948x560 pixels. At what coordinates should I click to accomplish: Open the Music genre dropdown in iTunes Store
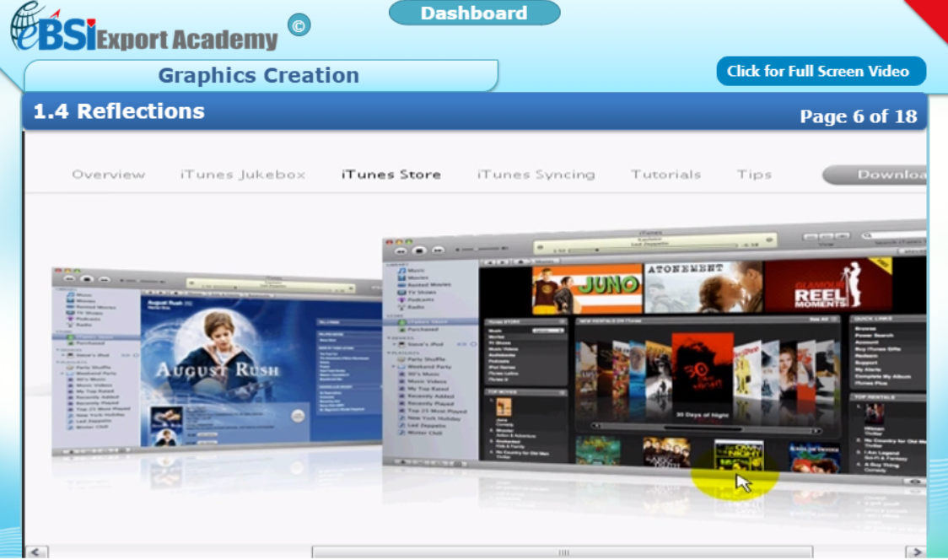pyautogui.click(x=549, y=331)
